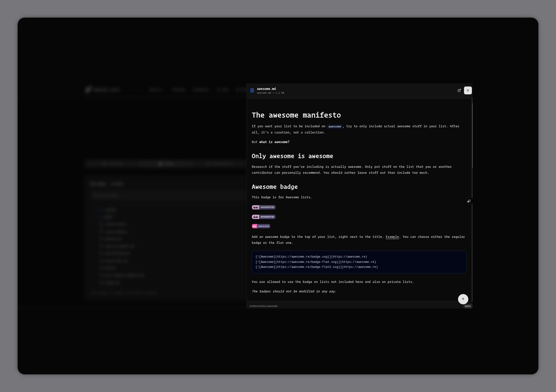
Task: Open the Example link
Action: 392,237
